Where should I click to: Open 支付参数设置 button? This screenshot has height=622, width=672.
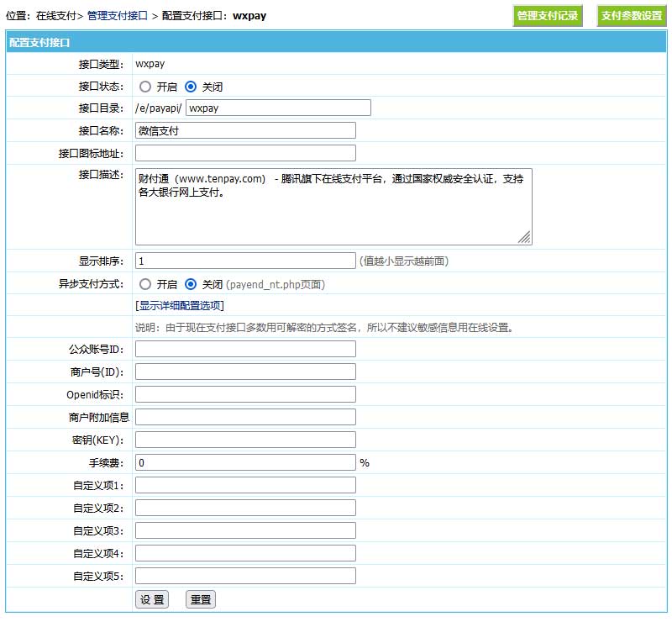tap(632, 16)
